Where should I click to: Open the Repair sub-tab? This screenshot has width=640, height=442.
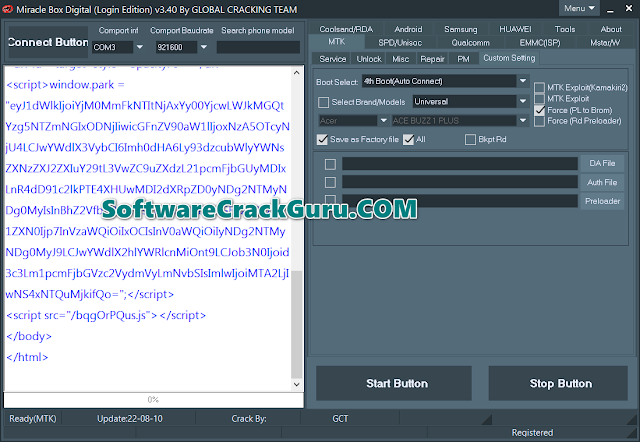coord(432,59)
